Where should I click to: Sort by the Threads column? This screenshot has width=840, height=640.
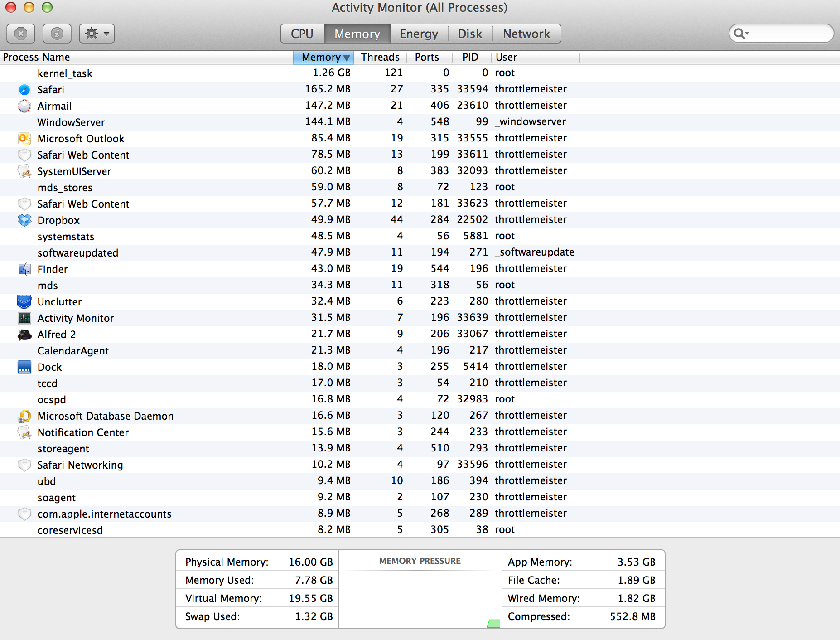point(380,57)
